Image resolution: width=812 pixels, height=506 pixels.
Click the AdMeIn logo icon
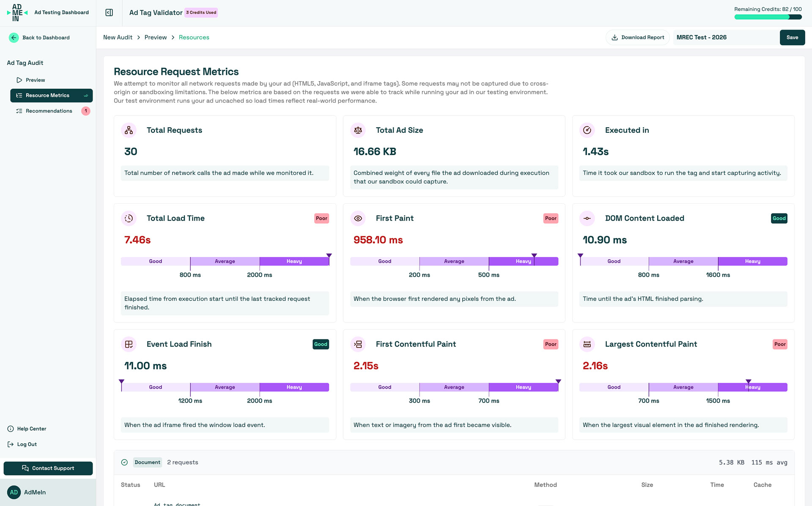(17, 13)
